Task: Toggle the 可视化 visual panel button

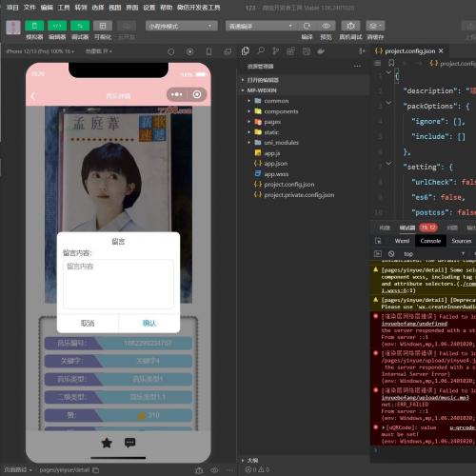Action: [103, 26]
